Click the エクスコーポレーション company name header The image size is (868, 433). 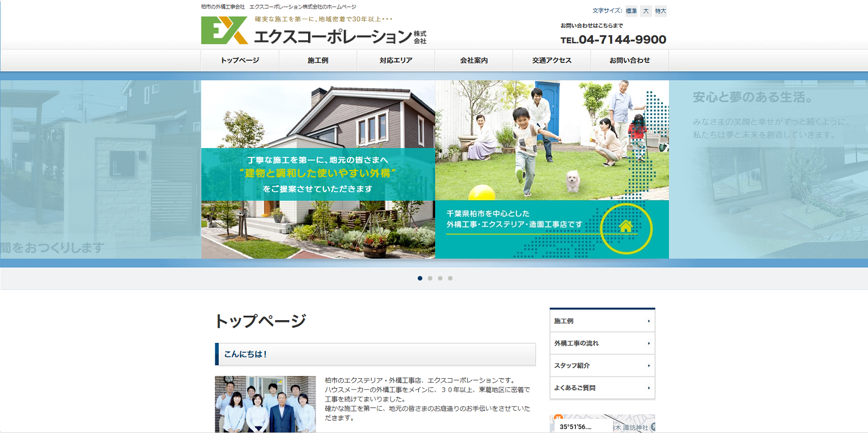(340, 36)
